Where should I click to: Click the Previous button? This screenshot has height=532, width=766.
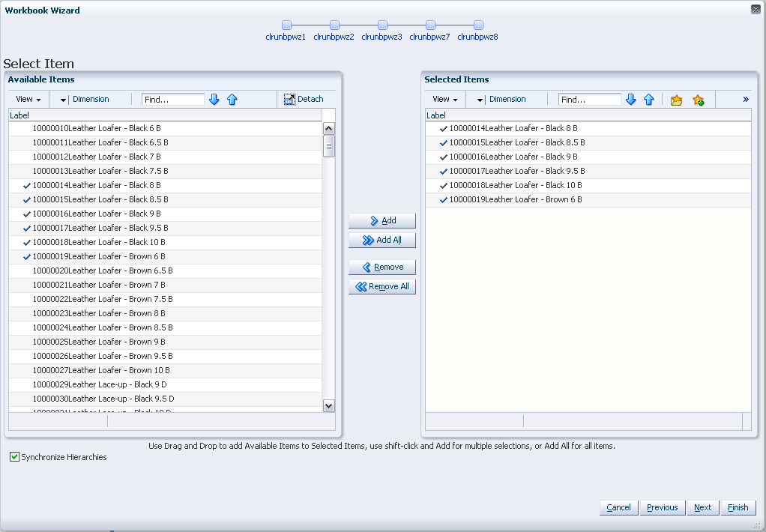663,507
